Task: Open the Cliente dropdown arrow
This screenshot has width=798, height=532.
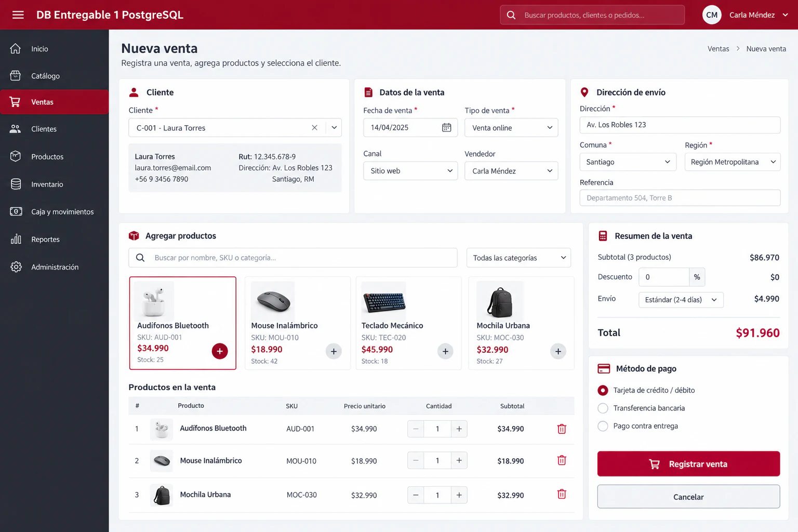Action: click(334, 128)
